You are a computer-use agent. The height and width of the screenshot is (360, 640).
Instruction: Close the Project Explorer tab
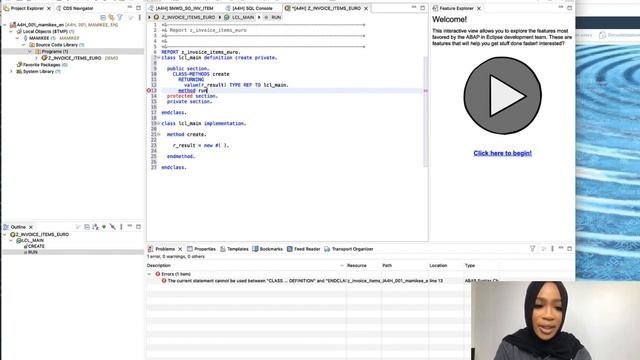49,8
